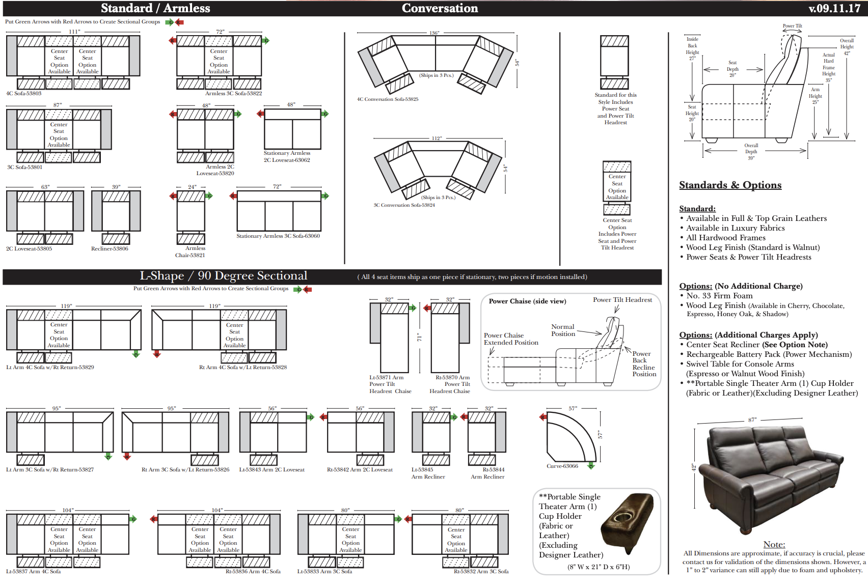This screenshot has width=868, height=588.
Task: Click the Conversation section header
Action: (x=440, y=8)
